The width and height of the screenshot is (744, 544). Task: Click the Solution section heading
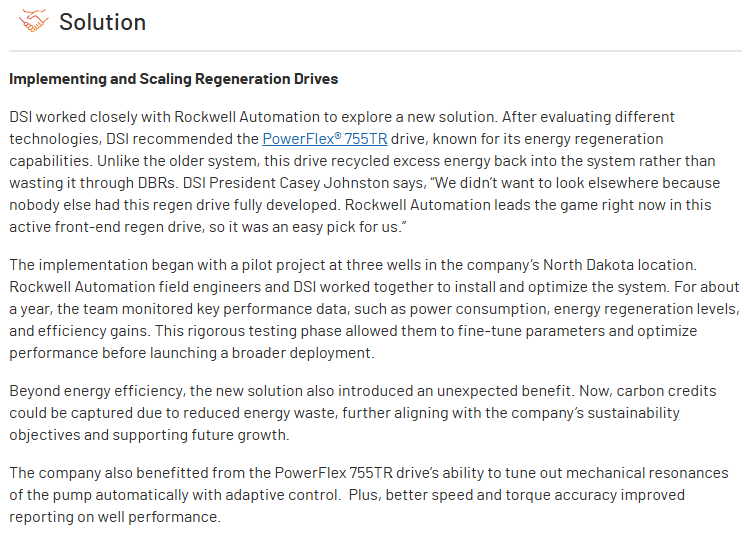pyautogui.click(x=102, y=22)
